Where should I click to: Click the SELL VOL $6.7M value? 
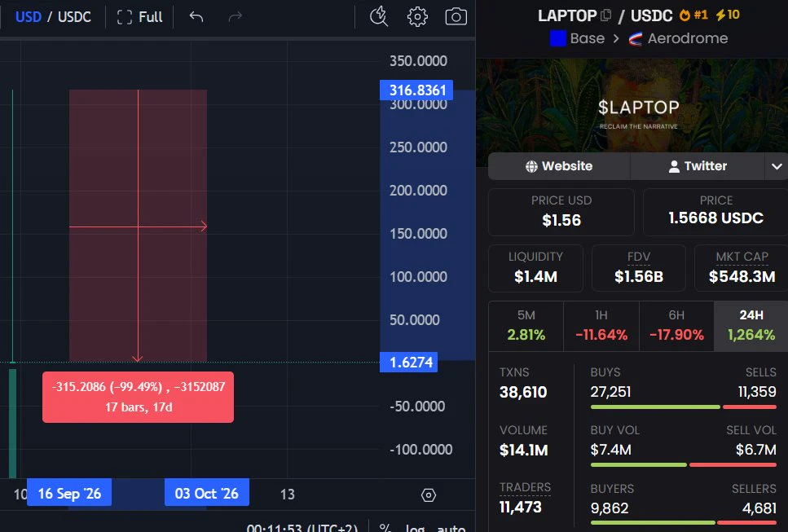[756, 450]
